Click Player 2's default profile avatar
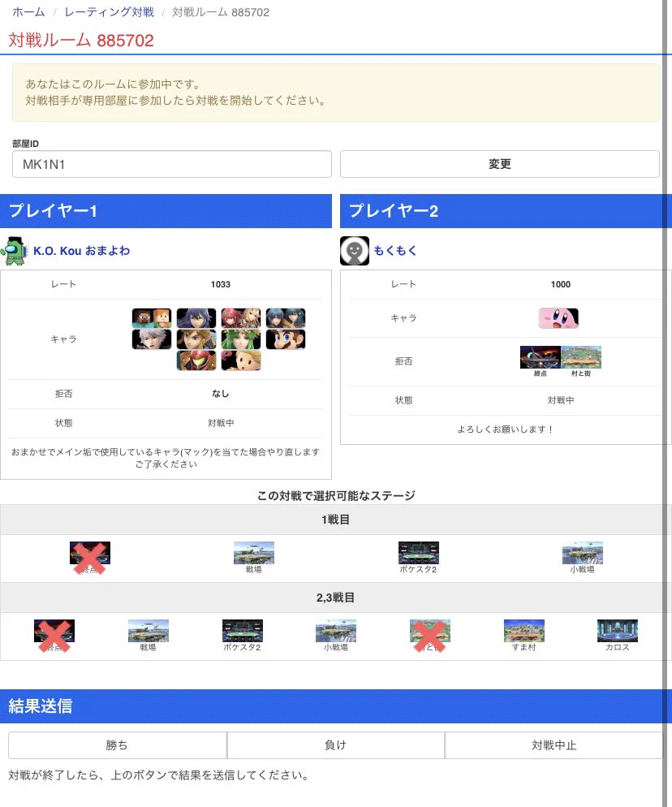The width and height of the screenshot is (672, 807). 355,251
